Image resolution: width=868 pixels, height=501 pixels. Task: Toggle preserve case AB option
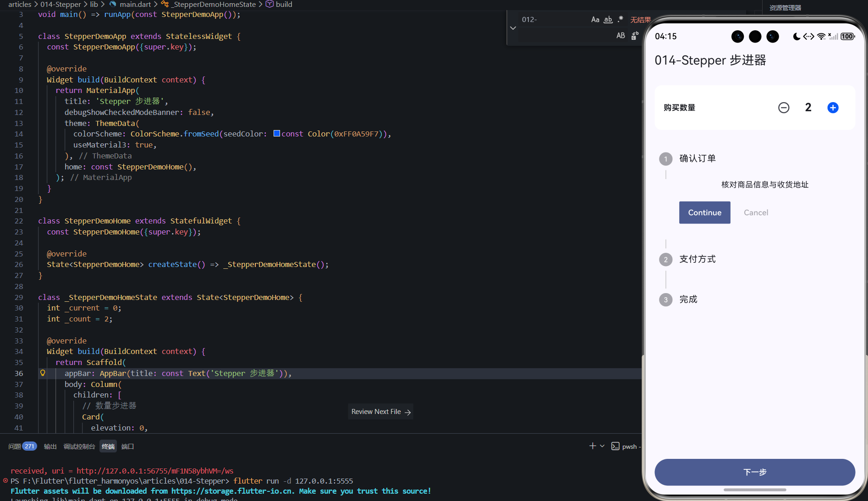[x=621, y=36]
